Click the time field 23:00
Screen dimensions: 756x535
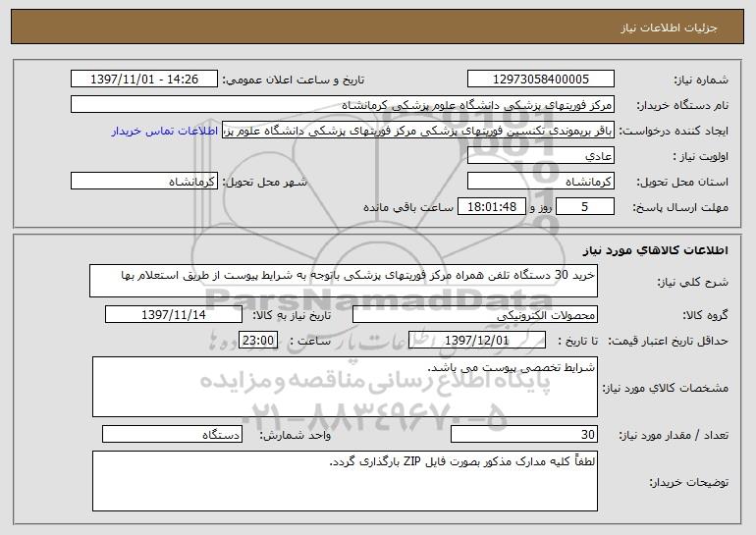coord(258,341)
